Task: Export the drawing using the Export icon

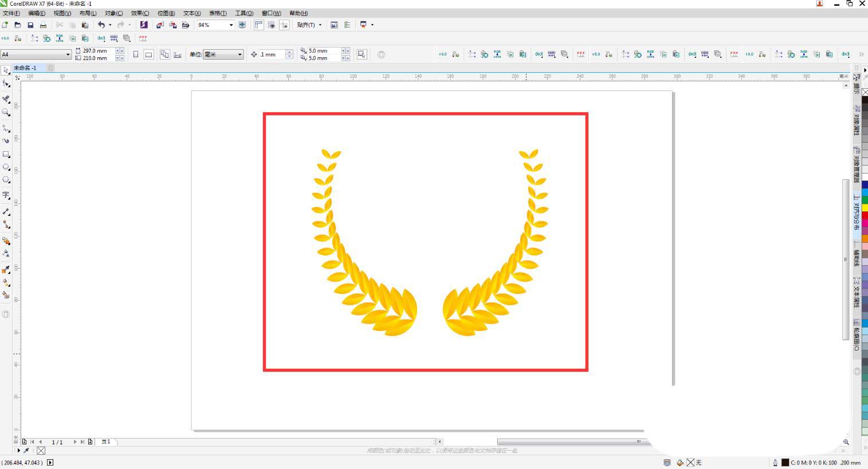Action: click(x=172, y=25)
